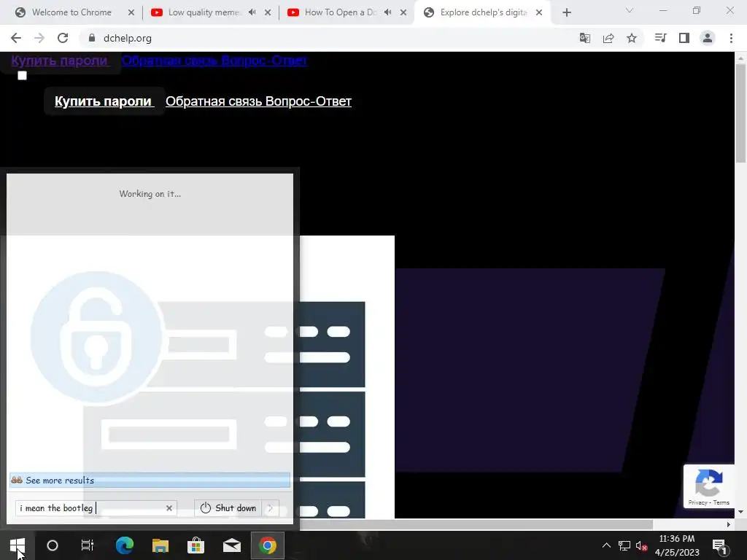Bookmark this tab with the star
This screenshot has height=560, width=747.
click(x=632, y=38)
